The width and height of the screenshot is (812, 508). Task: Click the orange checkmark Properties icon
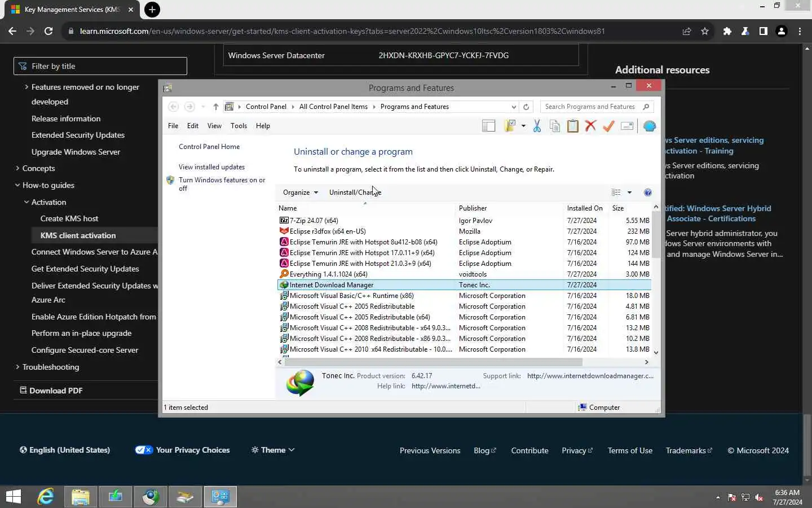pos(608,126)
